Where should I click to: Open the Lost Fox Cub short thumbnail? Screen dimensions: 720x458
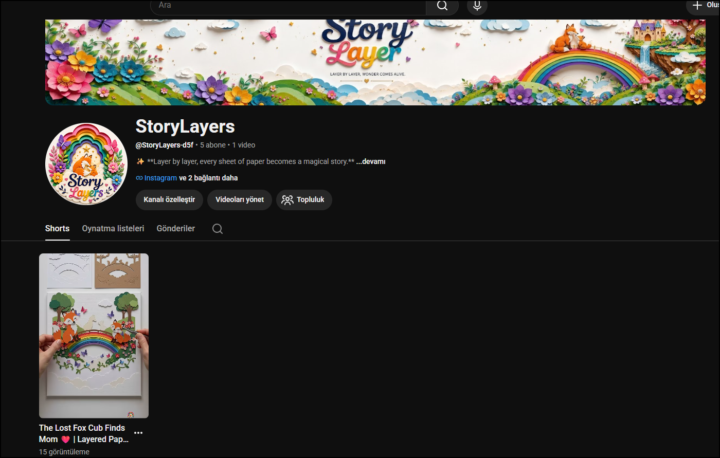click(94, 336)
